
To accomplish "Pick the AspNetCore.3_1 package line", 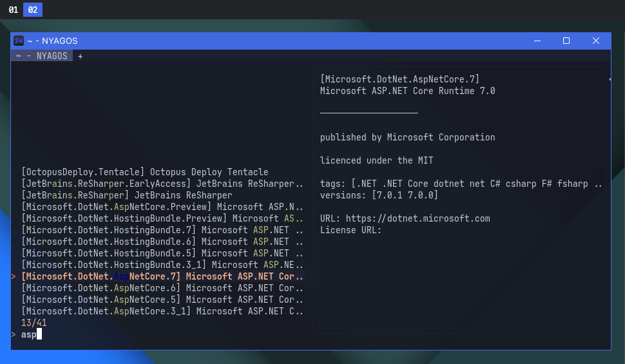I will click(161, 311).
